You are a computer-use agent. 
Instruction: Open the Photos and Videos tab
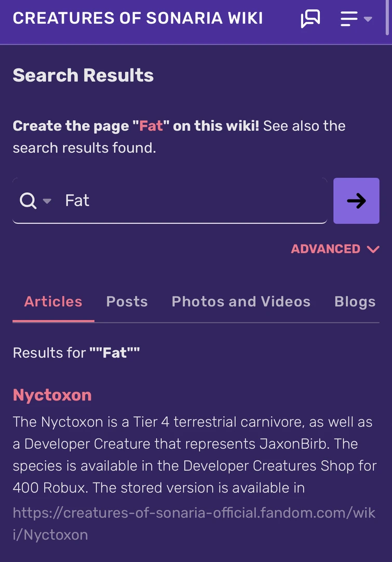240,301
